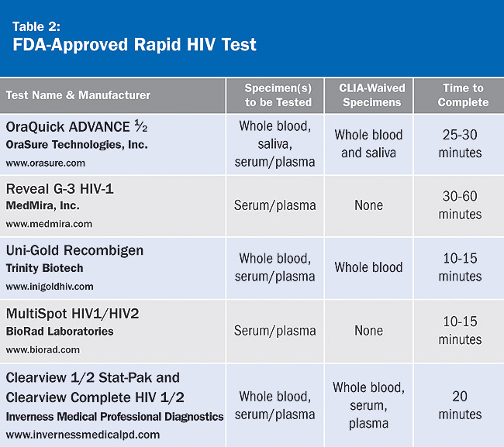Click the Clearview Complete HIV 1/2 text
Image resolution: width=504 pixels, height=447 pixels.
click(x=95, y=397)
